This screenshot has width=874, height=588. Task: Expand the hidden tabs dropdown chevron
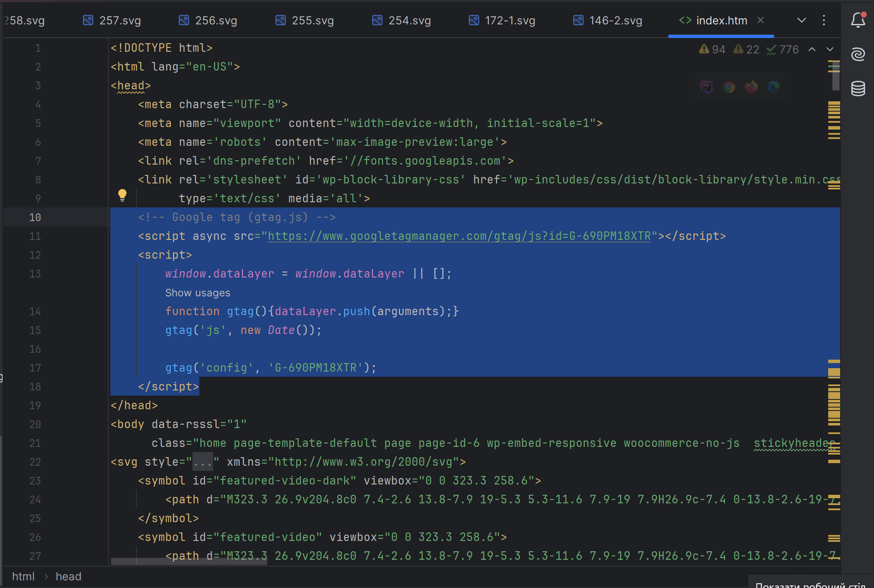coord(802,20)
